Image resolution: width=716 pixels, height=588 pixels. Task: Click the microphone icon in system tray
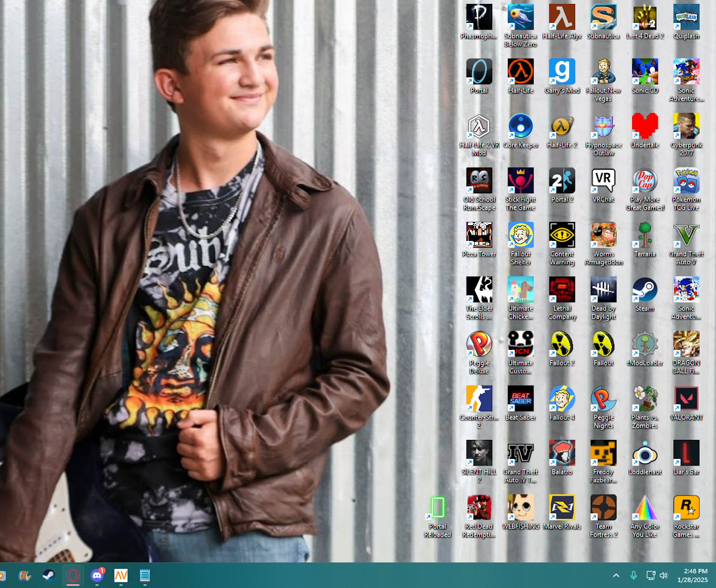(633, 576)
